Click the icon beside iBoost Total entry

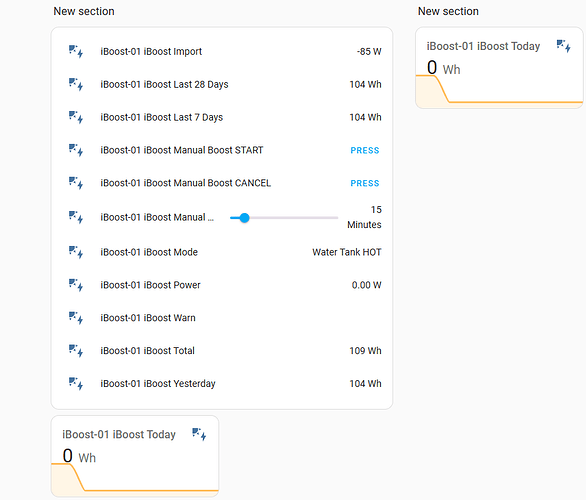click(76, 351)
